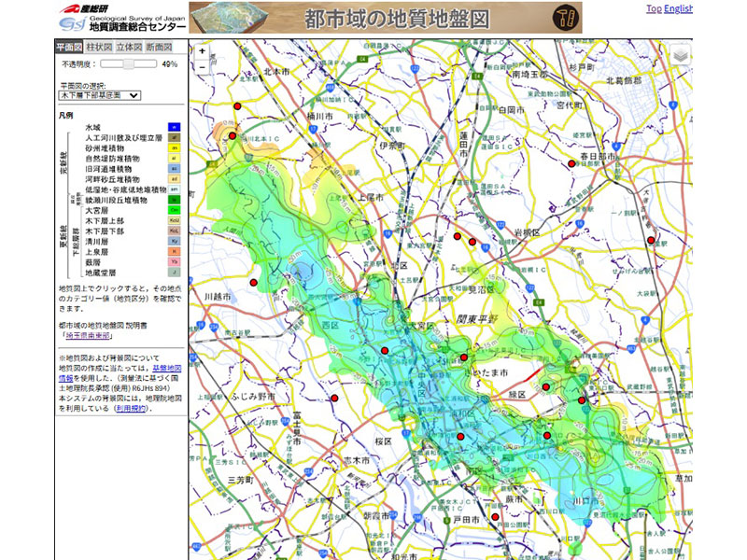
Task: Click the tools icon in title banner
Action: 563,17
